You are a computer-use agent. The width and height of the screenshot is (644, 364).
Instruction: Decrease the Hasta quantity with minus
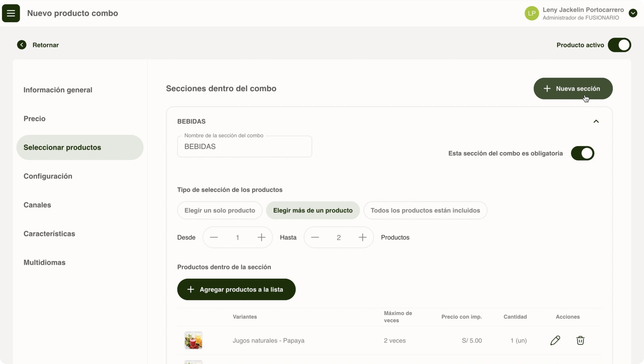[315, 237]
